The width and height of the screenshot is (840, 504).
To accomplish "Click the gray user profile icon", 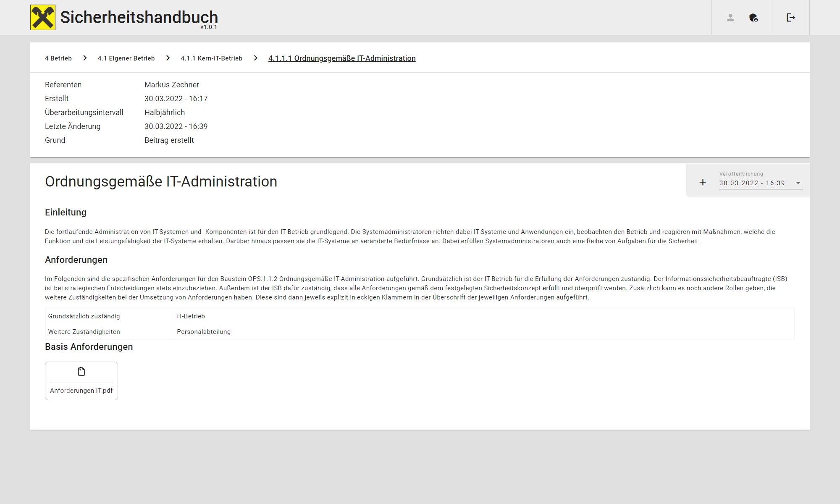I will coord(730,18).
